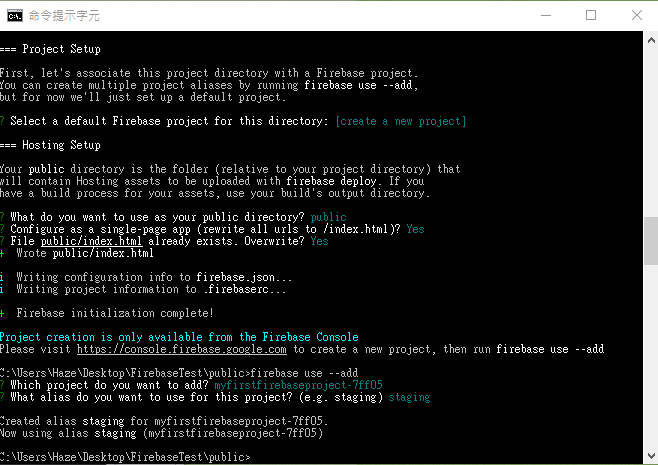Click the cyan 'public' directory answer
The height and width of the screenshot is (465, 658).
[329, 217]
